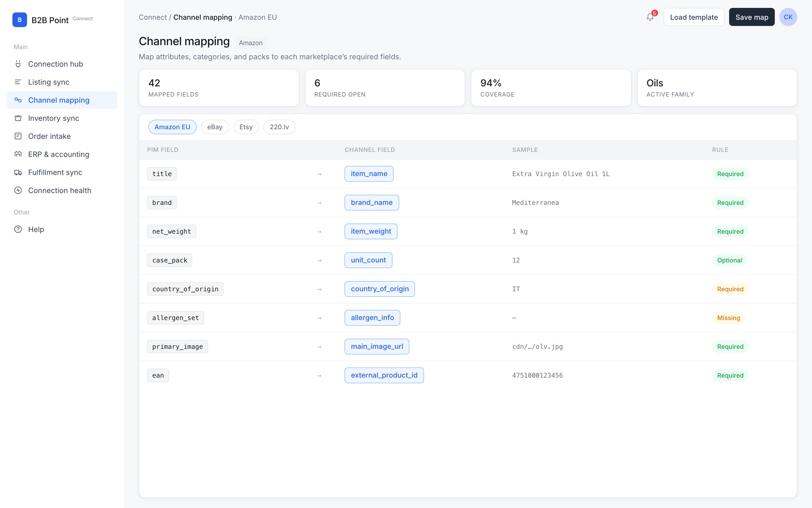
Task: Click the 42 Mapped Fields card
Action: pyautogui.click(x=219, y=88)
